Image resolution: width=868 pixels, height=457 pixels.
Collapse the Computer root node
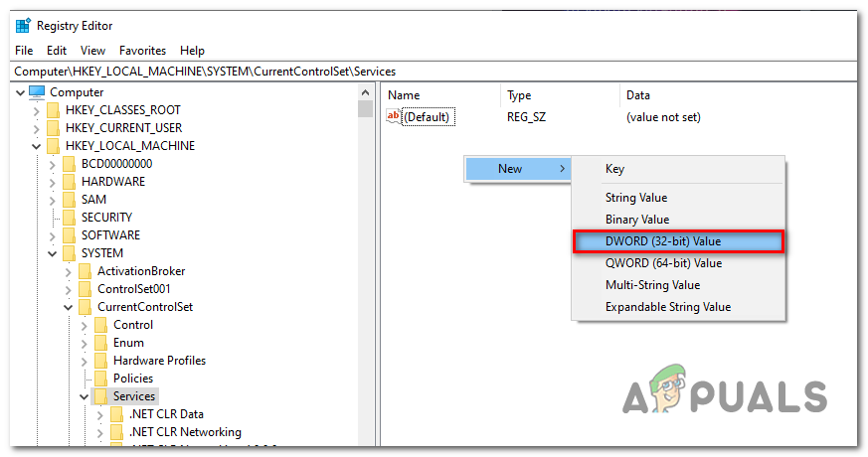pos(21,92)
